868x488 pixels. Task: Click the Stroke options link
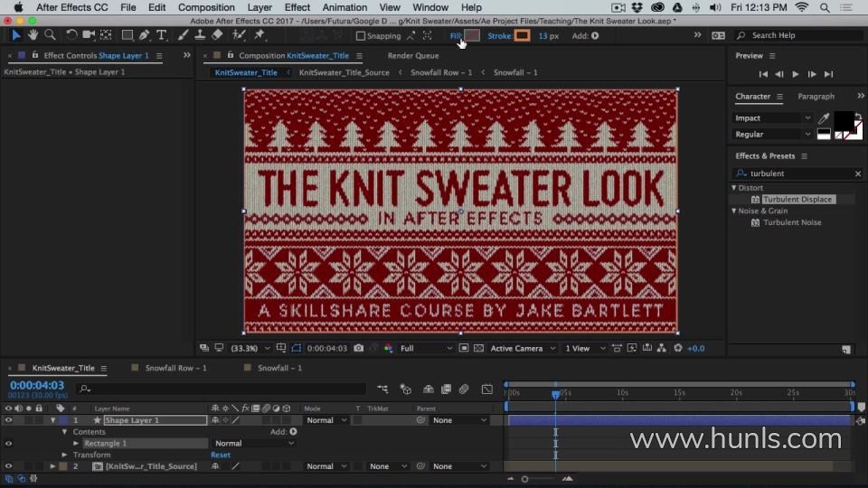click(x=499, y=36)
